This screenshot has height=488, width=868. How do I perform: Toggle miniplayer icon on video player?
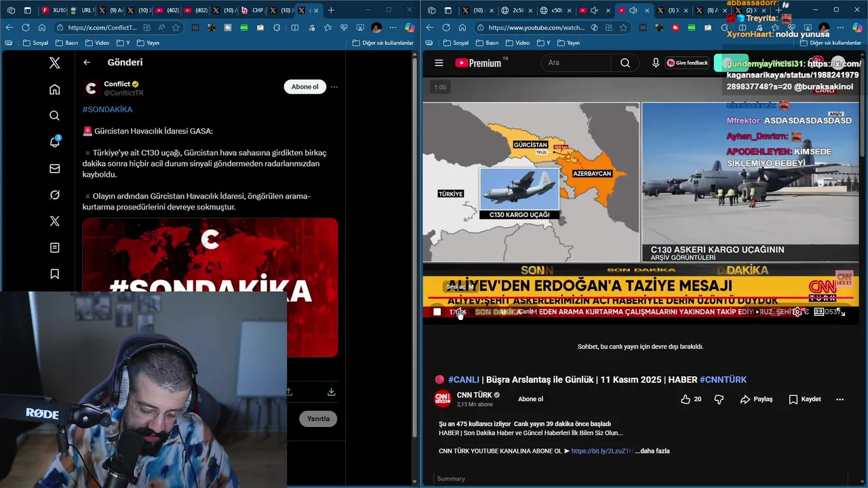click(819, 312)
